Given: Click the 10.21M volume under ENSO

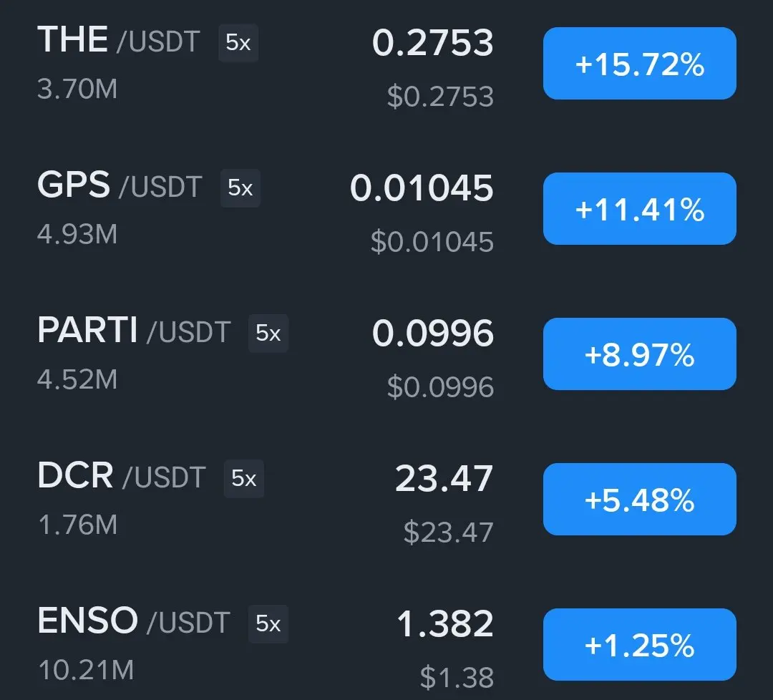Looking at the screenshot, I should (86, 670).
